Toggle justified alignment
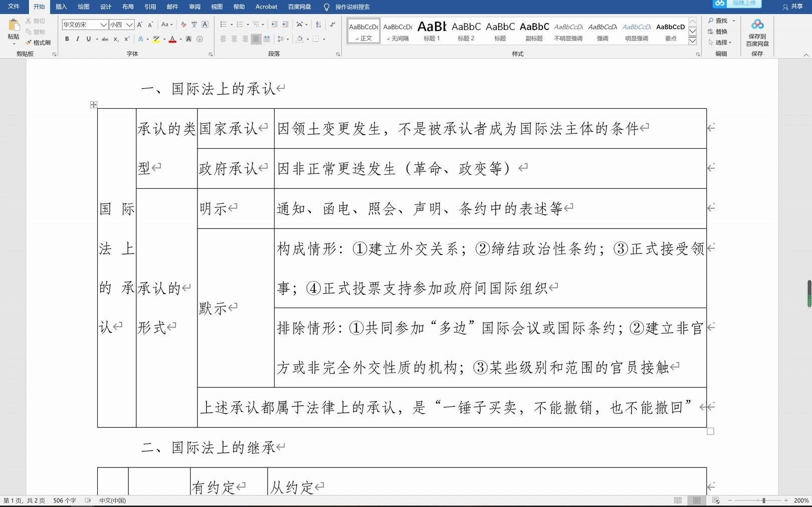812x507 pixels. 256,39
